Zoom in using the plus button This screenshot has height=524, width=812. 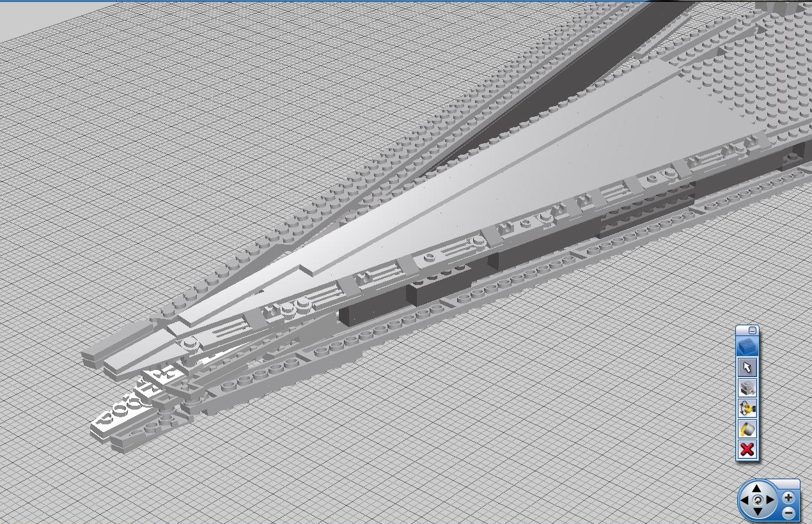coord(789,497)
